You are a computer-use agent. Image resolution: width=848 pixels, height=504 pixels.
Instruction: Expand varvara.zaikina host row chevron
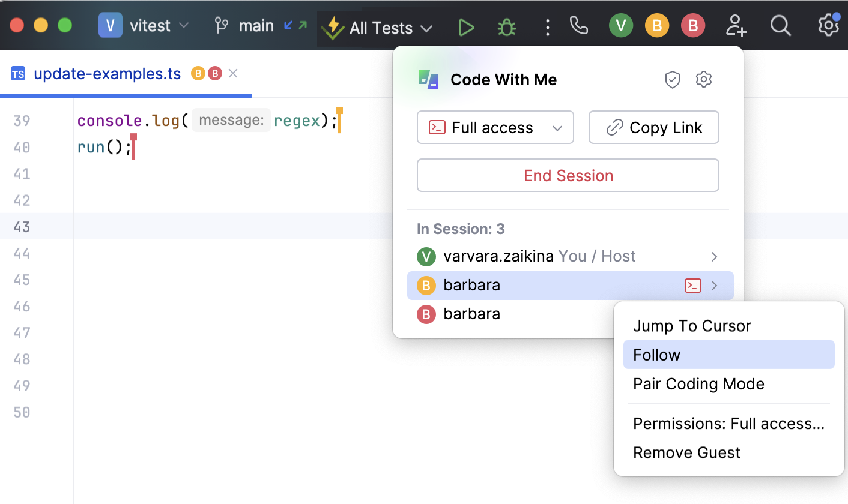coord(714,257)
